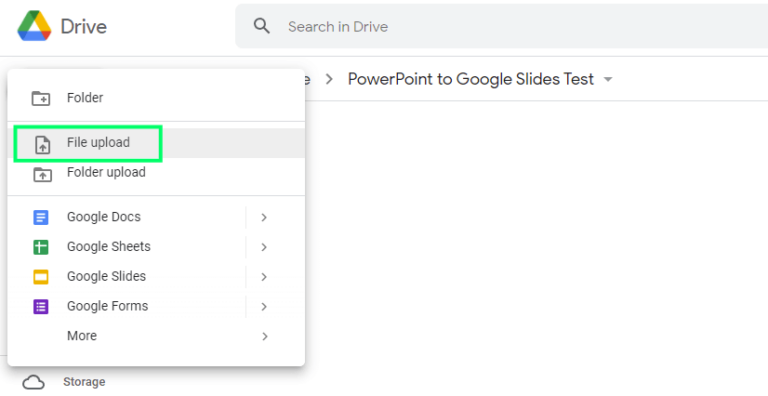Click the Google Forms icon
The height and width of the screenshot is (396, 768).
tap(41, 307)
